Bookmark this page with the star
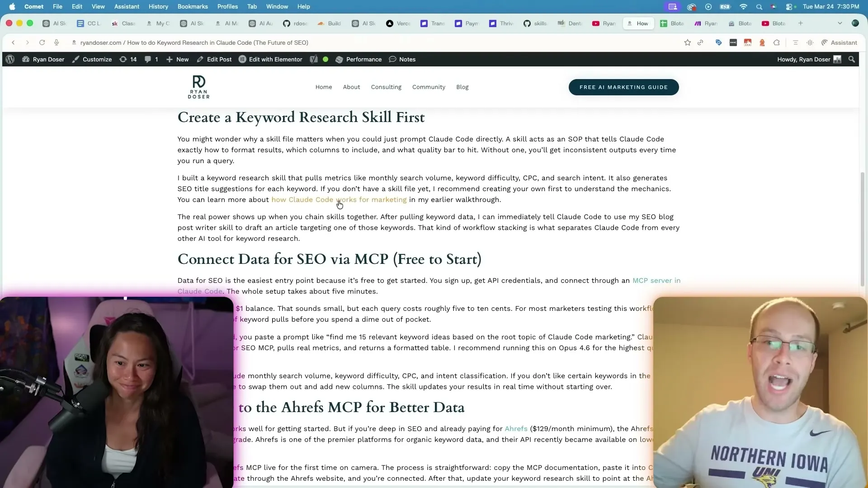868x488 pixels. [688, 42]
